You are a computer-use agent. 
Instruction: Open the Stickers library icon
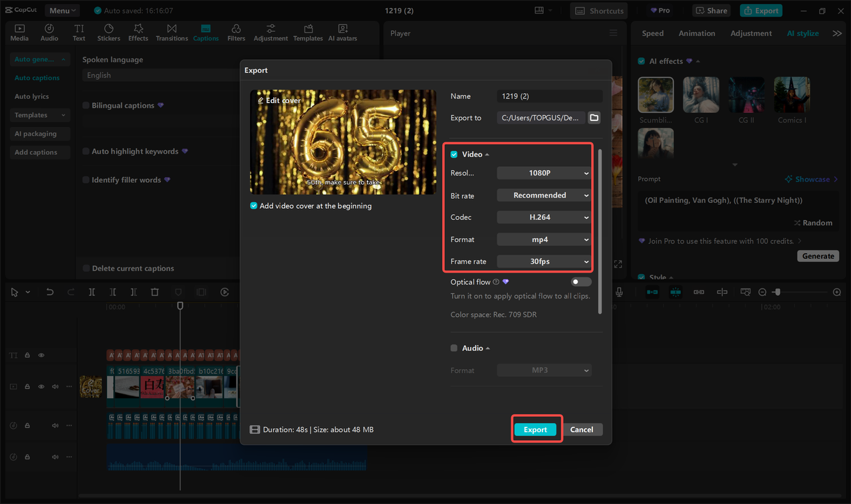point(109,33)
